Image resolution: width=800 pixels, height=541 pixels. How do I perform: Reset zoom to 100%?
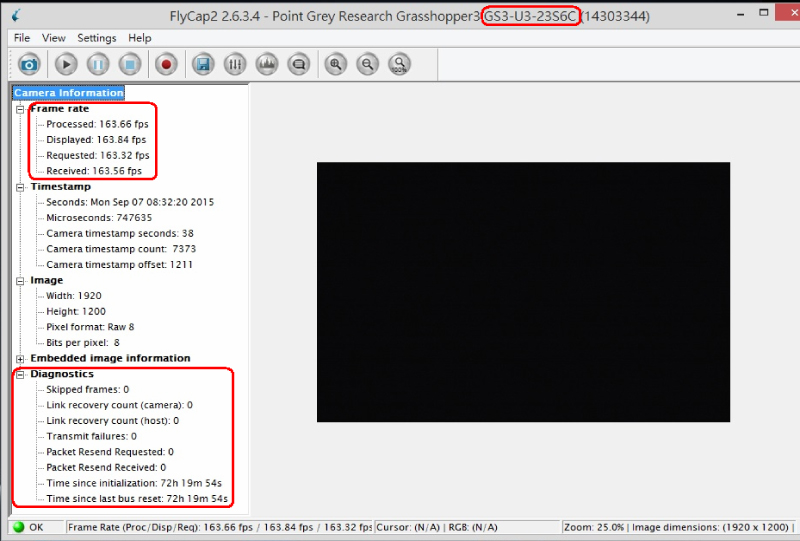[x=399, y=64]
